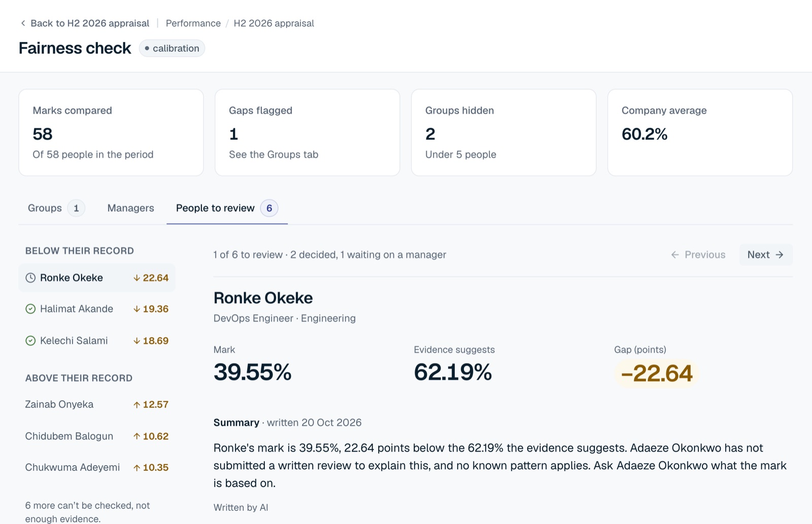Image resolution: width=812 pixels, height=524 pixels.
Task: Open the Performance breadcrumb
Action: click(x=193, y=23)
